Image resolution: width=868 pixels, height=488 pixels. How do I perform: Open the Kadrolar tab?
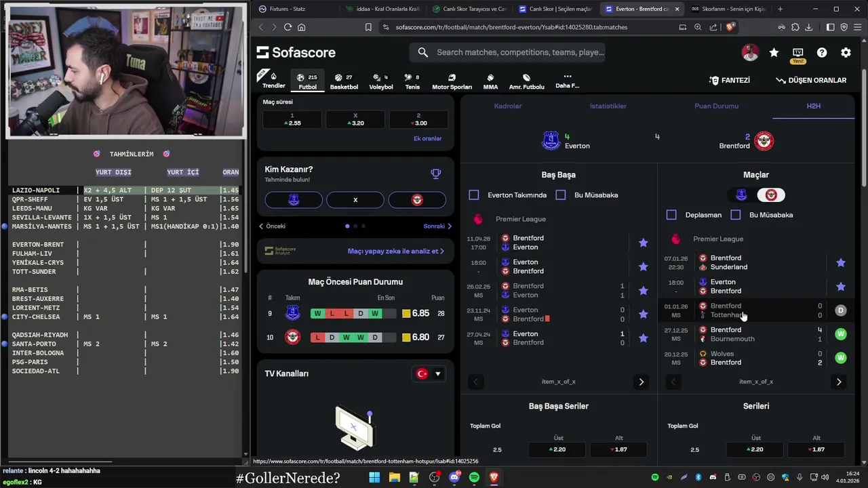[508, 106]
